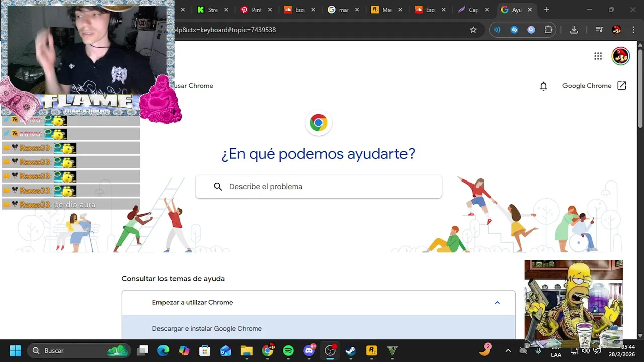Focus the Describe el problema search field
Image resolution: width=644 pixels, height=362 pixels.
(318, 187)
